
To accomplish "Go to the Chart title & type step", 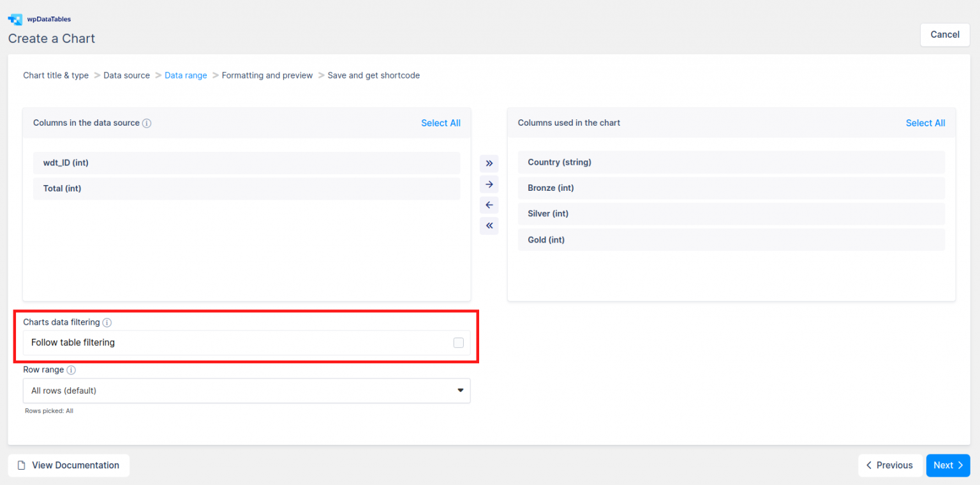I will [x=56, y=75].
